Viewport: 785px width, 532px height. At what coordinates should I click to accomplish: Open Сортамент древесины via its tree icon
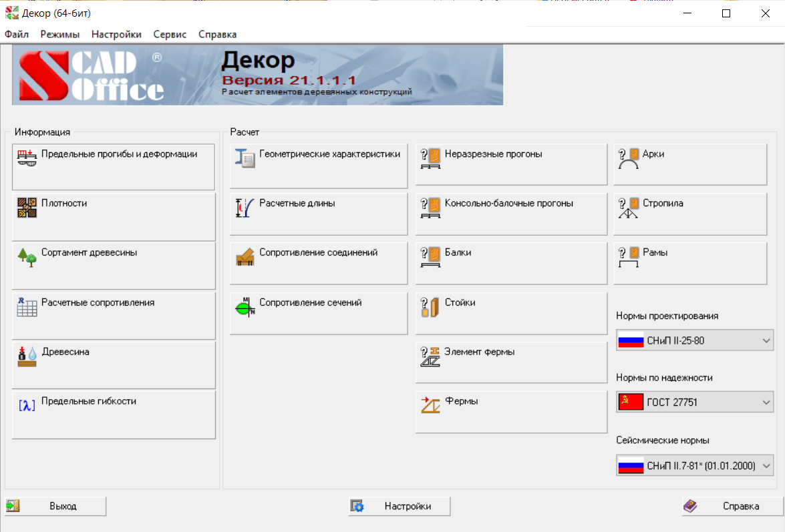[27, 257]
